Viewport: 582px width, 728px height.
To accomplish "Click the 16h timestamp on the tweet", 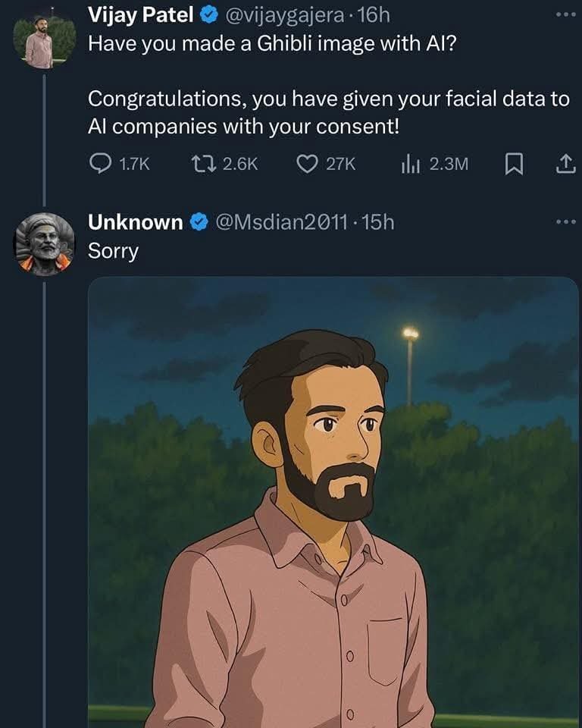I will (x=372, y=14).
